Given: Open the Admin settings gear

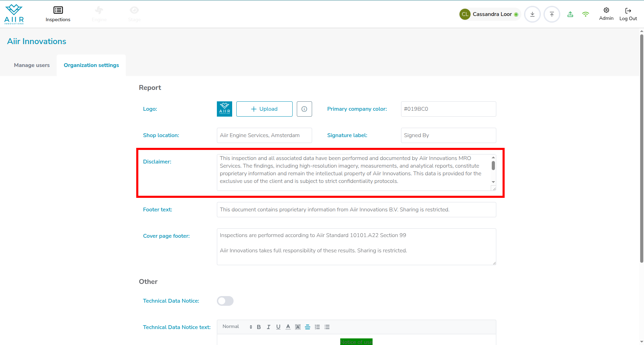Looking at the screenshot, I should tap(606, 14).
